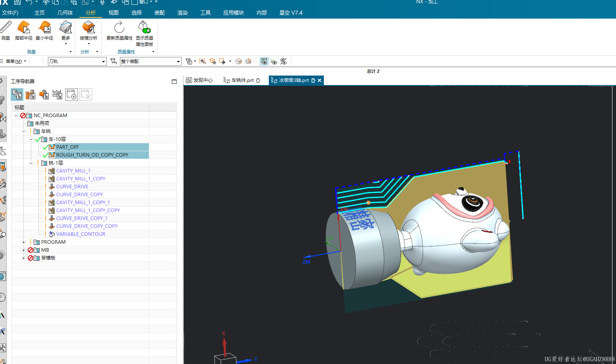Open the 拔模分析 dropdown arrow
The width and height of the screenshot is (616, 364).
coord(89,44)
